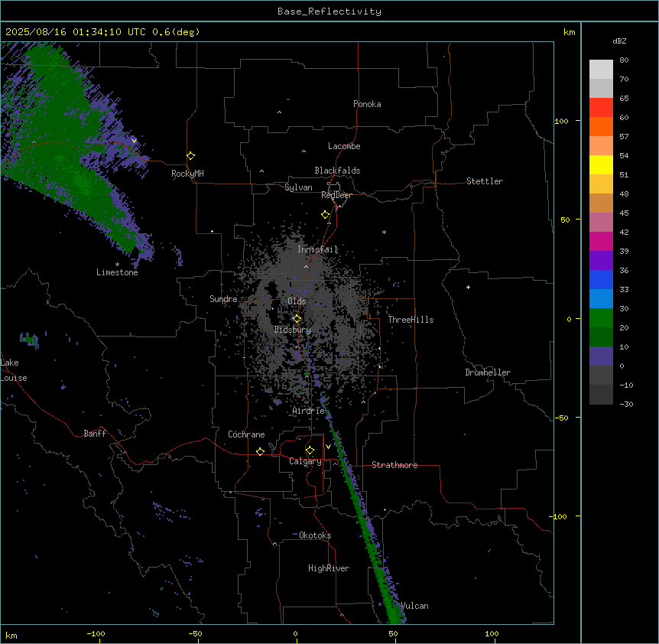
Task: Click the Strathmore city label
Action: point(394,465)
